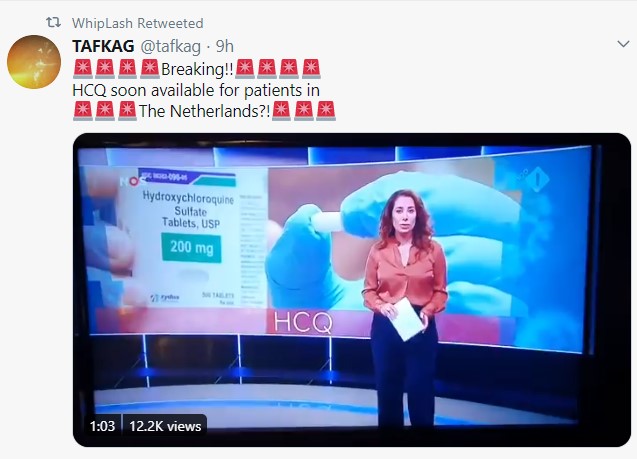This screenshot has height=459, width=637.
Task: Click the HCQ caption in the video
Action: [x=303, y=323]
